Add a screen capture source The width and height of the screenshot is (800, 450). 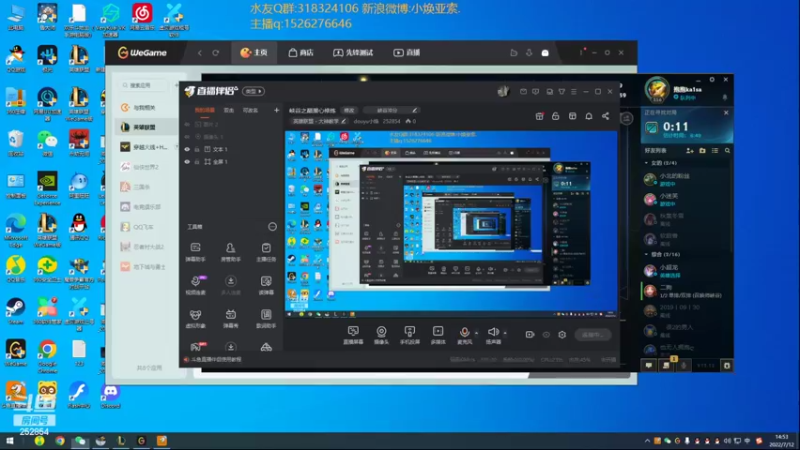pos(353,335)
